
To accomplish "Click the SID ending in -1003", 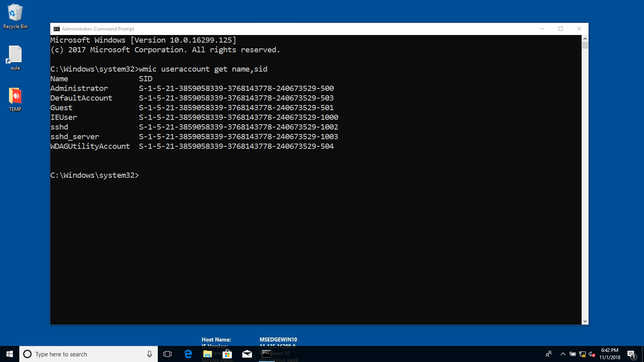I will [239, 136].
